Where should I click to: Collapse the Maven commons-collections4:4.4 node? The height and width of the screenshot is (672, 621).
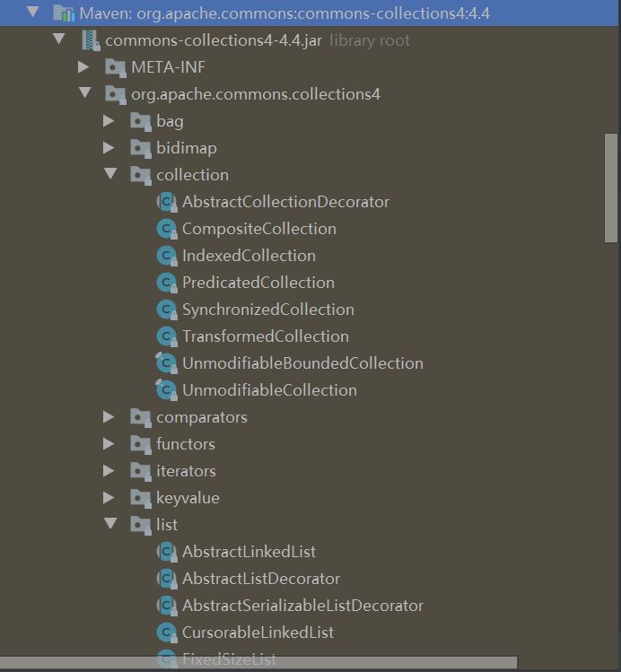pyautogui.click(x=33, y=12)
